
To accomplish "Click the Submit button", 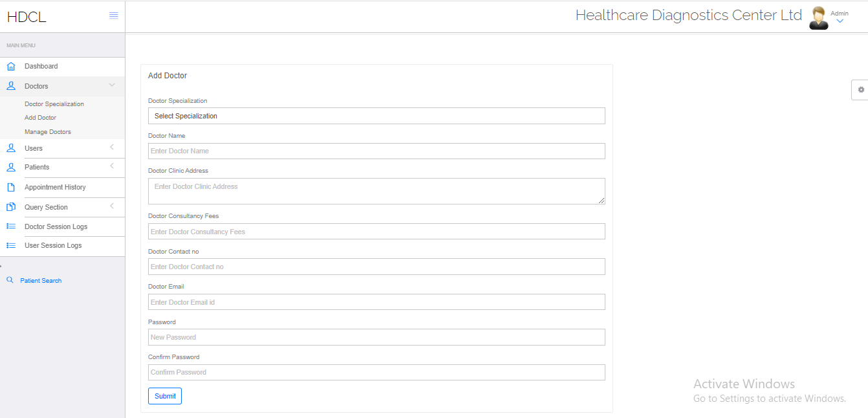I will [164, 395].
